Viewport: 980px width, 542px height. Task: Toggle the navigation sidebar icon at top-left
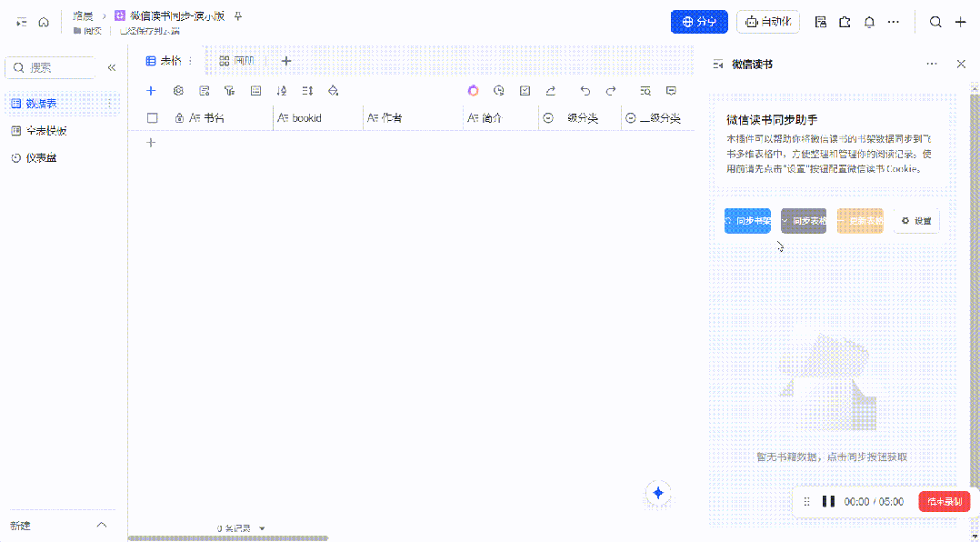click(22, 22)
